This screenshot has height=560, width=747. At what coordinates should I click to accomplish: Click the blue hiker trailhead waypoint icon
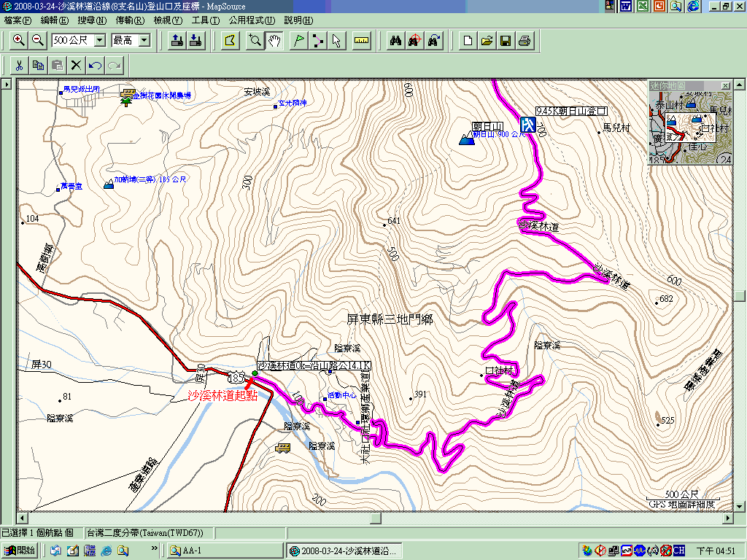click(527, 125)
